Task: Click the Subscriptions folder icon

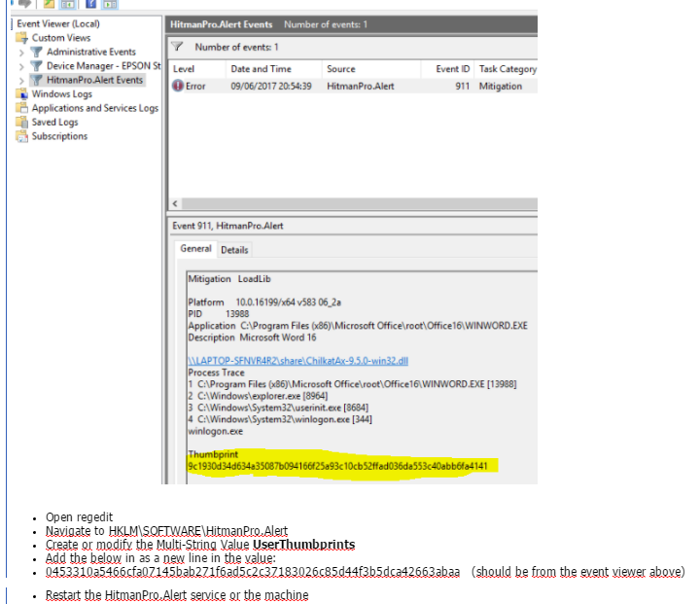Action: (x=21, y=136)
